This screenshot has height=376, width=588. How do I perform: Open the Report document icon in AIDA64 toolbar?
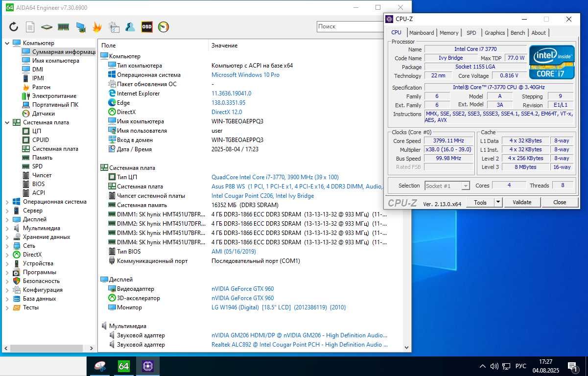[x=30, y=27]
